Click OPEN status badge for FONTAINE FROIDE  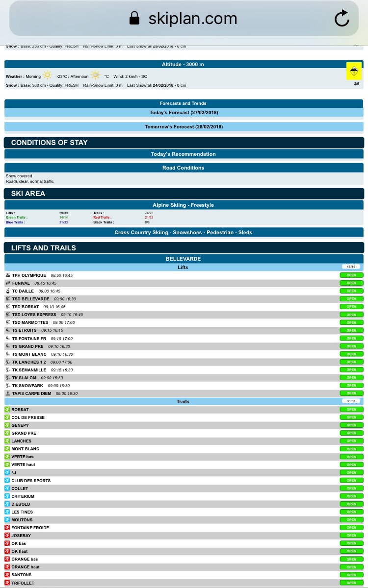point(351,528)
